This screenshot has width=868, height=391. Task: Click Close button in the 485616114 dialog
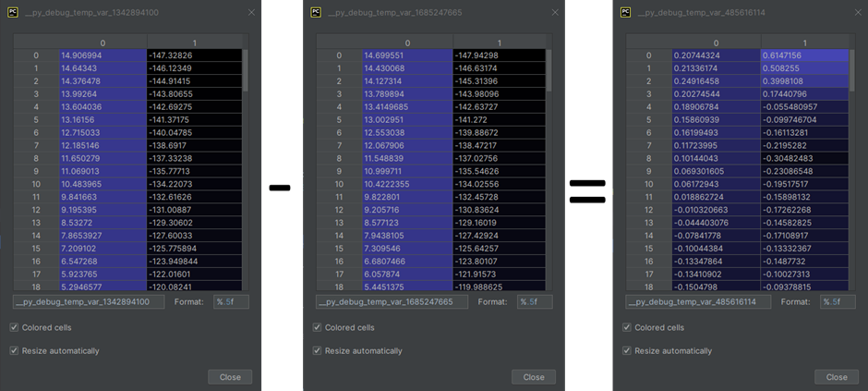(x=837, y=377)
